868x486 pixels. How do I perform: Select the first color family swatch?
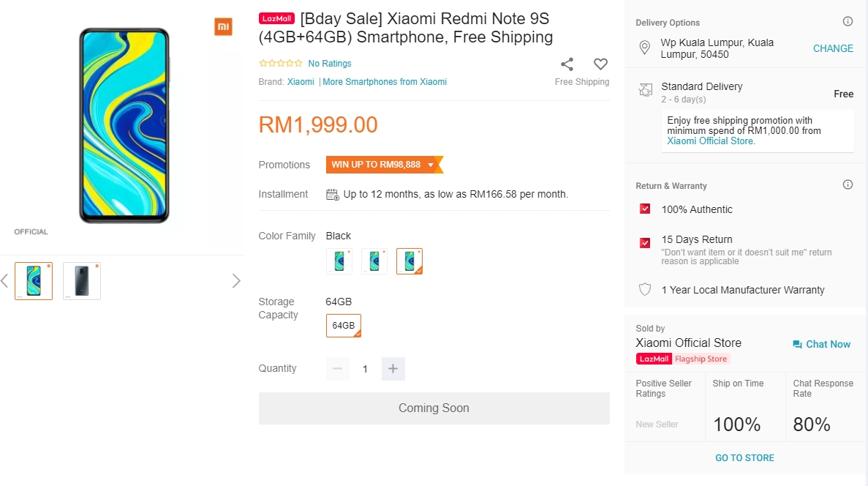pos(339,261)
